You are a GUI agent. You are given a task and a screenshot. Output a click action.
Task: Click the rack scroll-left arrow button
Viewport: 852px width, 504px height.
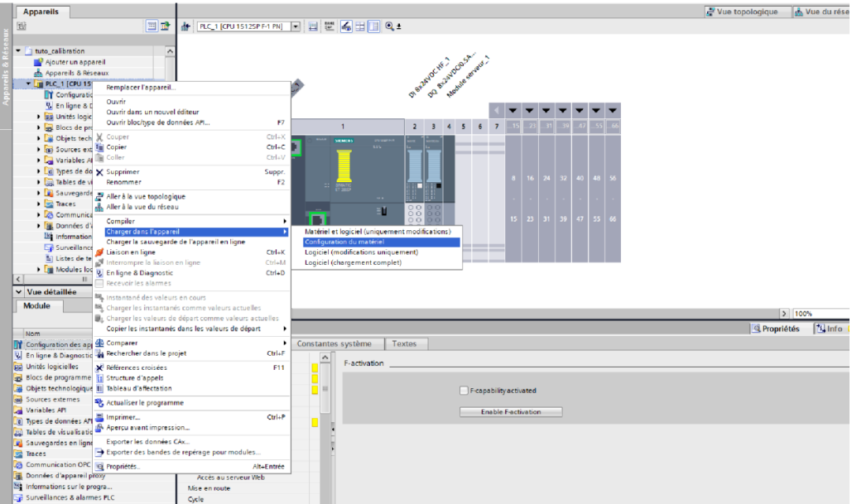pos(496,111)
